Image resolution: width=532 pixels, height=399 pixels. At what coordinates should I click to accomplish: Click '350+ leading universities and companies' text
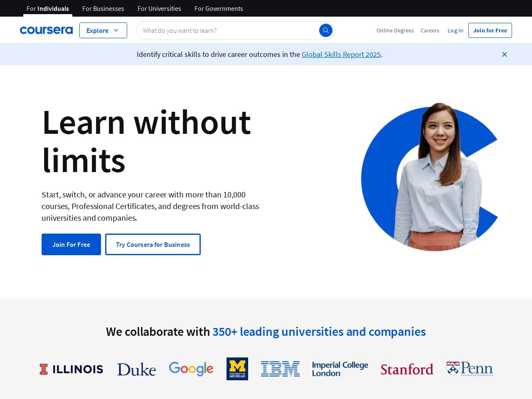coord(319,332)
